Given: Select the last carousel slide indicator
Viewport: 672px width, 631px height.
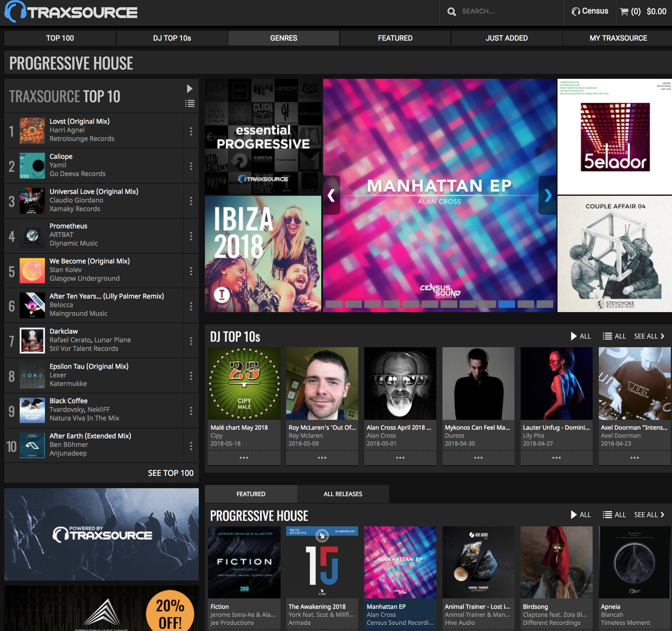Looking at the screenshot, I should (x=545, y=304).
